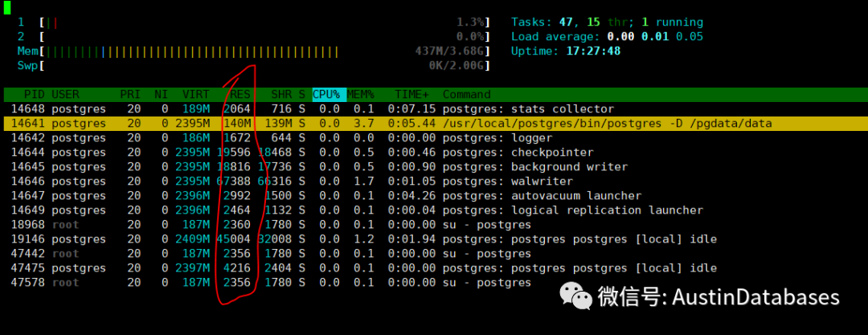Sort by the MEM% column header
868x335 pixels.
pyautogui.click(x=361, y=95)
